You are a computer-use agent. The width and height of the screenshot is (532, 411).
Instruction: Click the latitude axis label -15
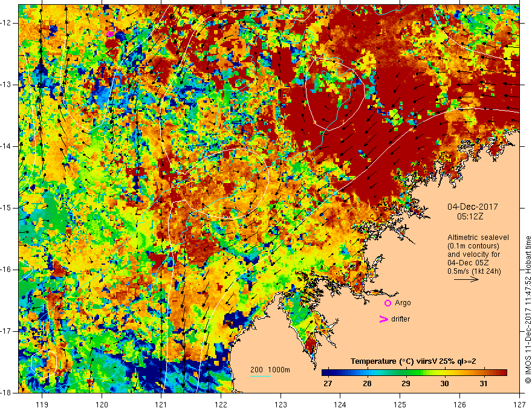[7, 208]
